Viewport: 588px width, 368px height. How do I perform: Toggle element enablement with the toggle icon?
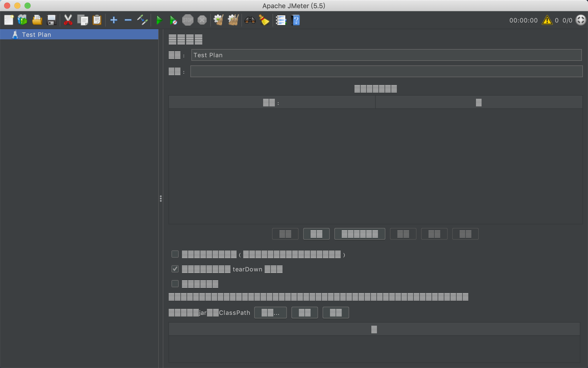tap(142, 20)
